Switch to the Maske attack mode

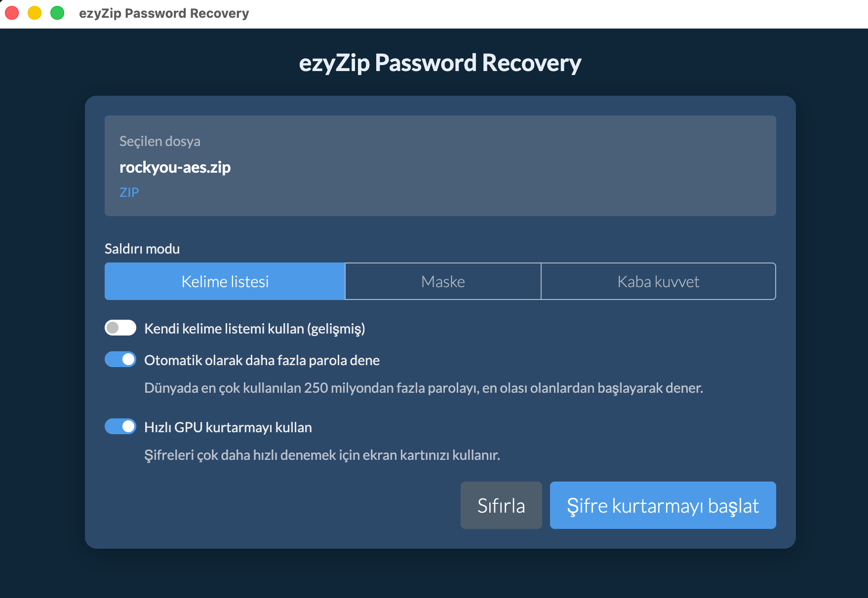443,281
